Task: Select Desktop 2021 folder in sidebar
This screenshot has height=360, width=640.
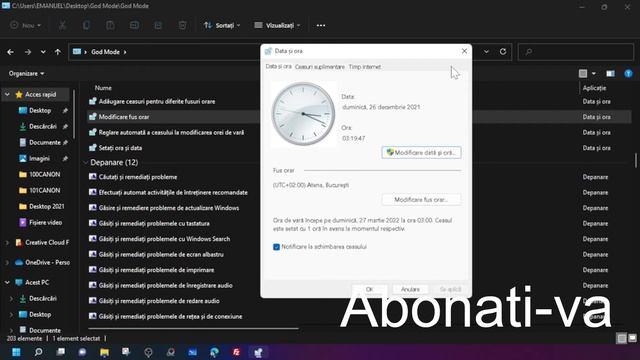Action: pyautogui.click(x=47, y=207)
